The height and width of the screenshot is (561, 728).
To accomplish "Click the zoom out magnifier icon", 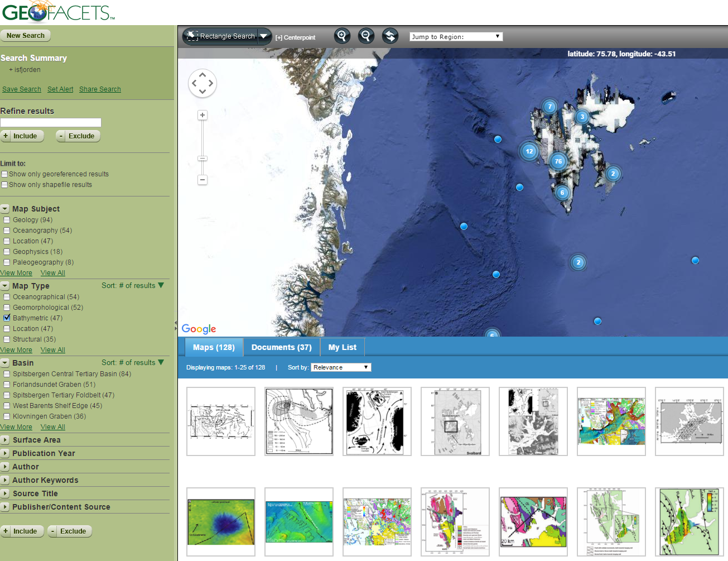I will (366, 36).
